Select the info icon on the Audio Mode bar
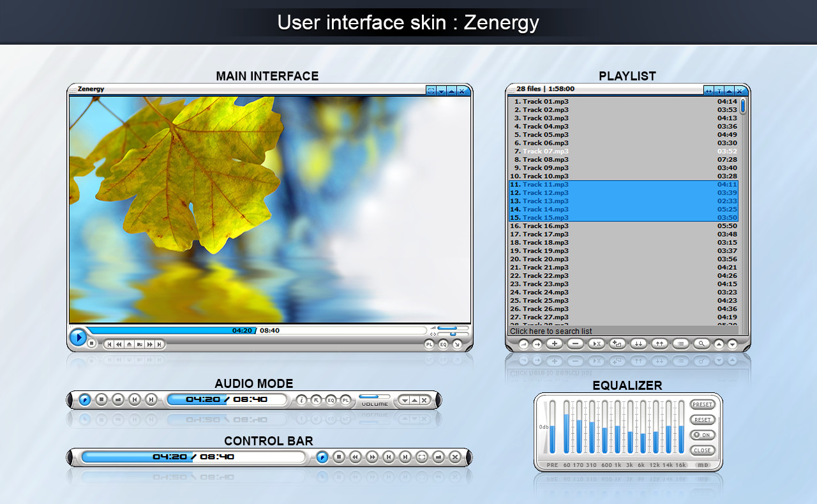 point(302,400)
